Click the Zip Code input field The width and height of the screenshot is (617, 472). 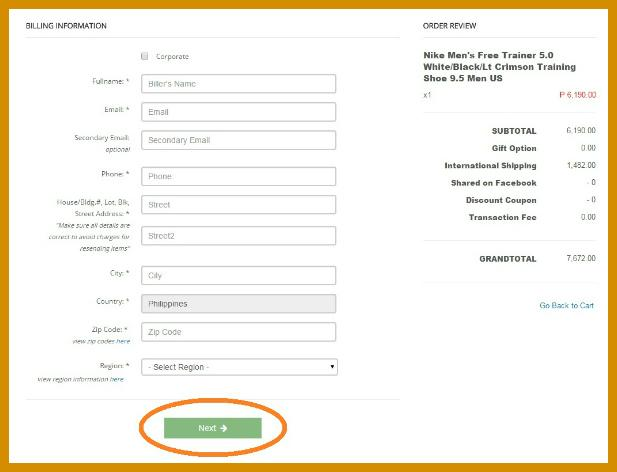click(238, 332)
